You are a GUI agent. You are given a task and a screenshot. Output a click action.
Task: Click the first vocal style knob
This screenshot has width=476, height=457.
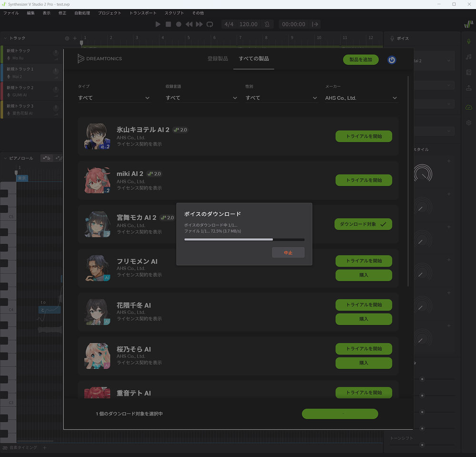coord(423,174)
